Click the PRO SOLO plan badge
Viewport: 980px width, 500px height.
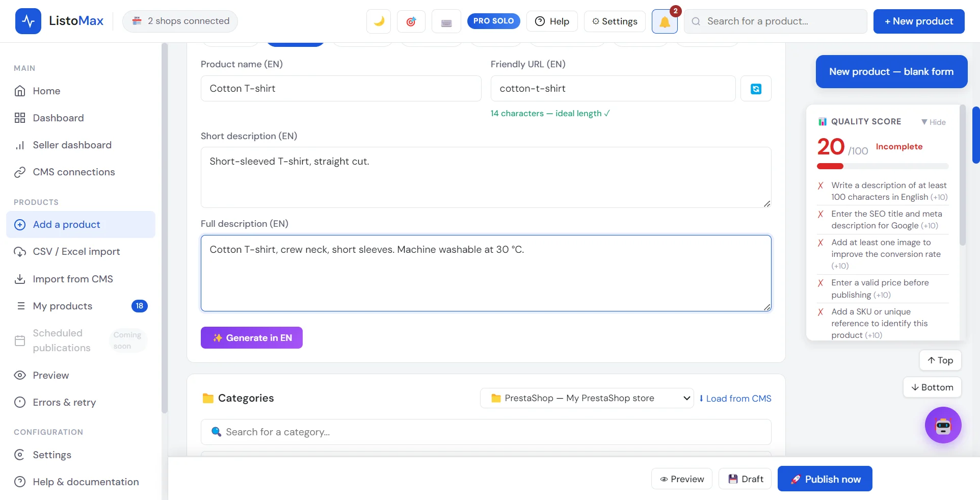(493, 21)
